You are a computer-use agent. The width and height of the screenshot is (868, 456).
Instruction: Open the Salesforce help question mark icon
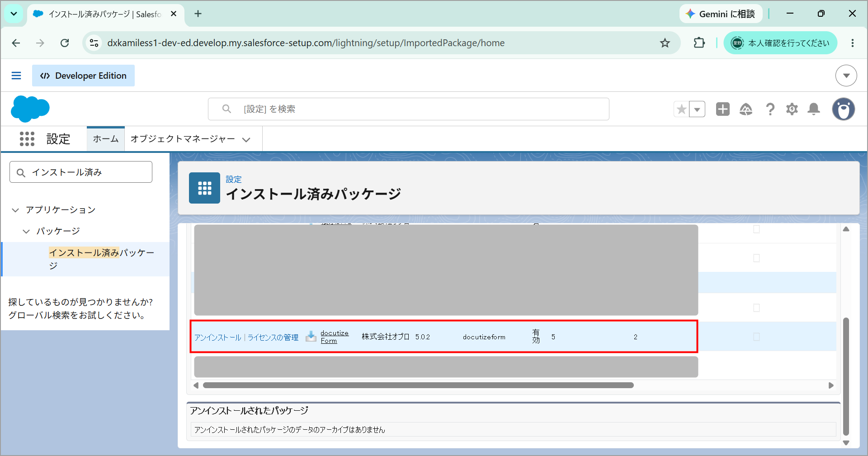coord(770,109)
